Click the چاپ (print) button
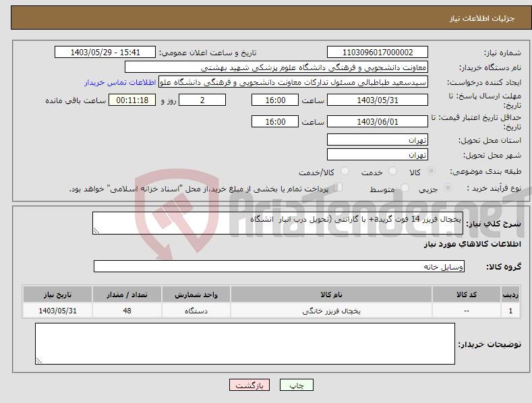Viewport: 532px width, 403px height. coord(296,385)
